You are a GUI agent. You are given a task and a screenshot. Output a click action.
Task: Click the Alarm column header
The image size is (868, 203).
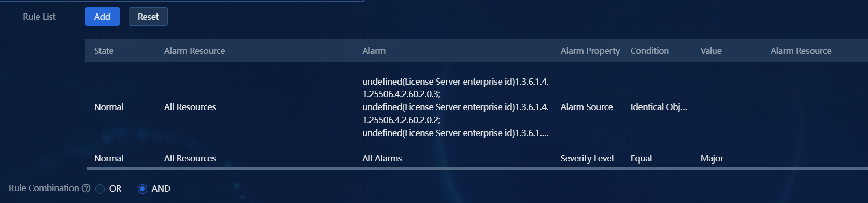(374, 51)
